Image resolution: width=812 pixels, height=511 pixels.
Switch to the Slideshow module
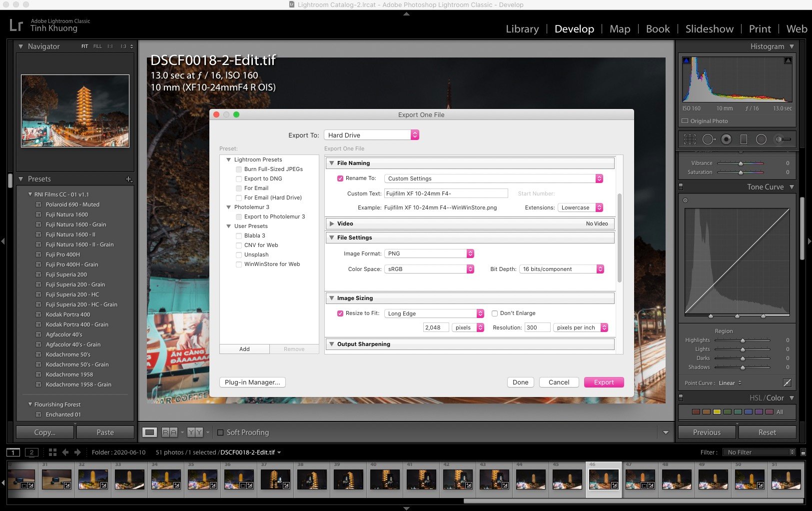(x=709, y=29)
